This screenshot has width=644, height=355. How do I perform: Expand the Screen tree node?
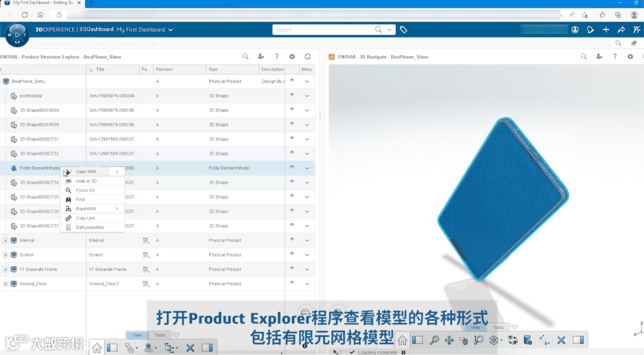pyautogui.click(x=5, y=255)
